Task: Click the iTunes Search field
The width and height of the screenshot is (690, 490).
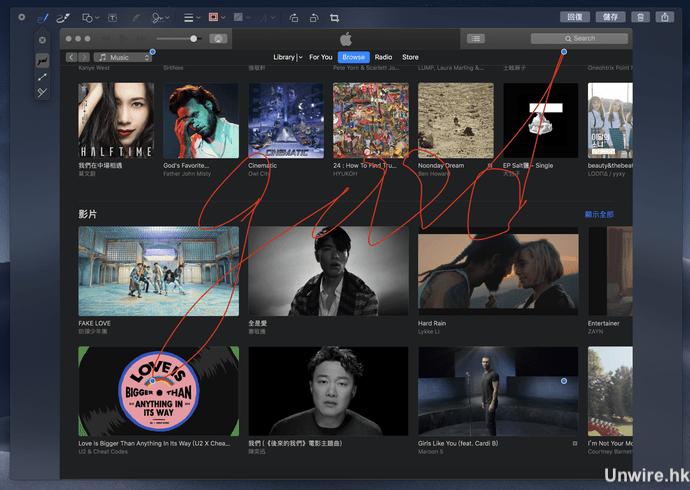Action: pyautogui.click(x=579, y=39)
